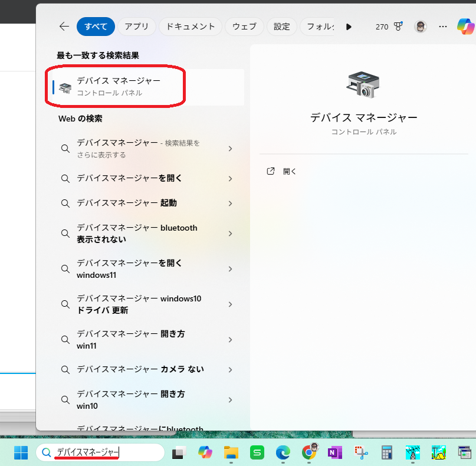The height and width of the screenshot is (466, 476).
Task: Launch Copilot from the taskbar
Action: (205, 452)
